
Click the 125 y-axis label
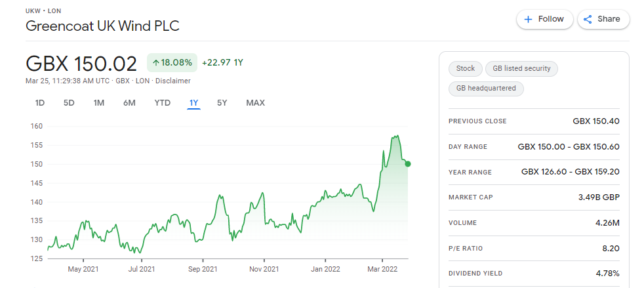click(36, 259)
